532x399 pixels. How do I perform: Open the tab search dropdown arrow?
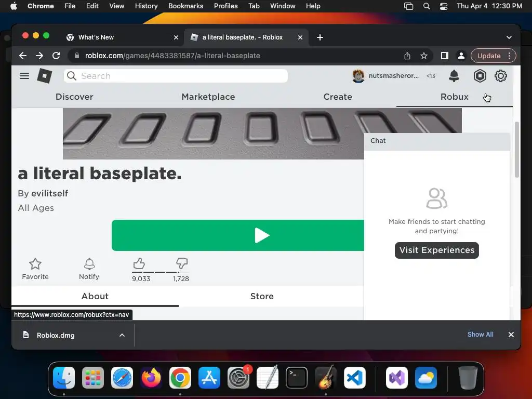[x=509, y=37]
